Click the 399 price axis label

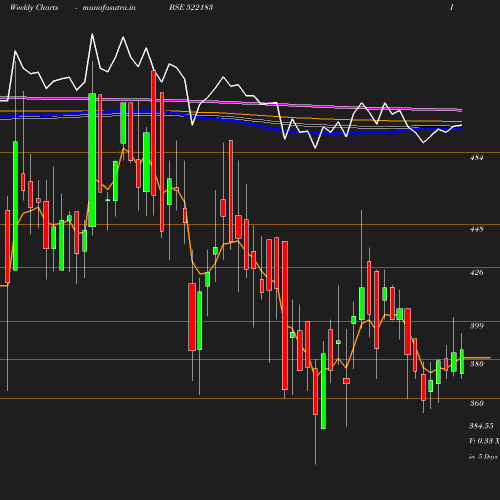point(476,326)
